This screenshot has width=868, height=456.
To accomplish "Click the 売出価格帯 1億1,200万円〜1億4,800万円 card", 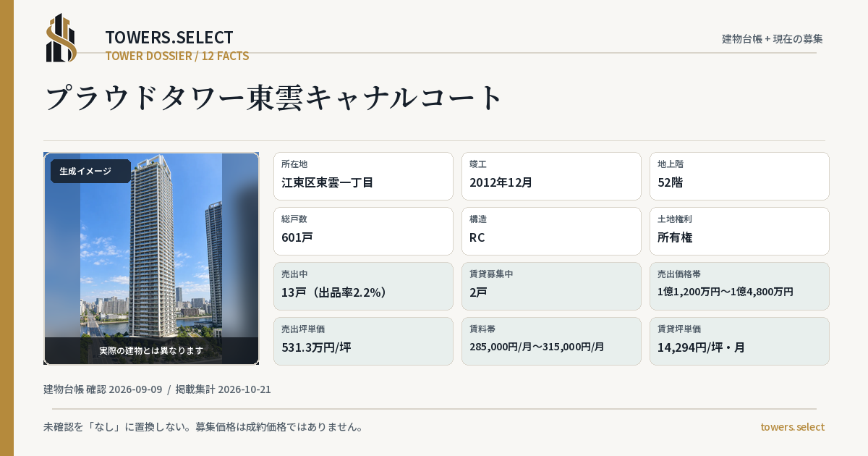I will point(739,286).
